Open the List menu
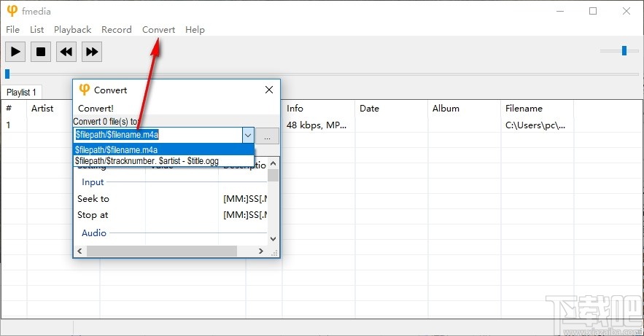This screenshot has height=336, width=644. 36,30
